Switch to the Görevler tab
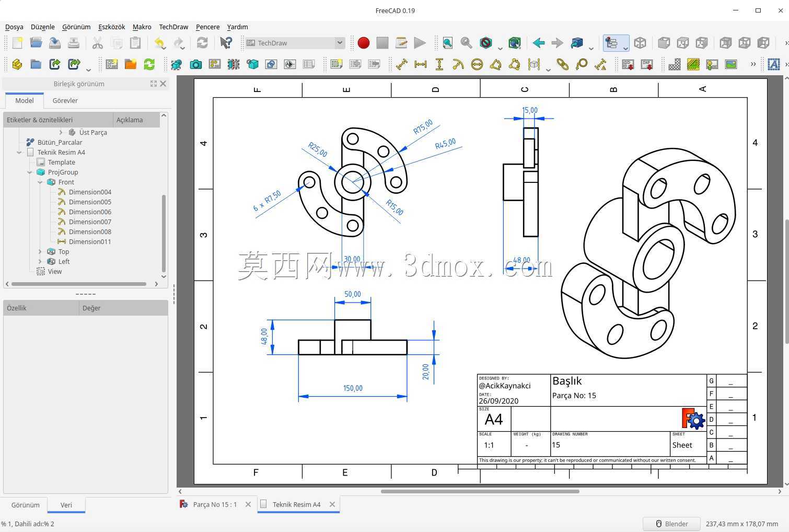The image size is (789, 532). [65, 100]
